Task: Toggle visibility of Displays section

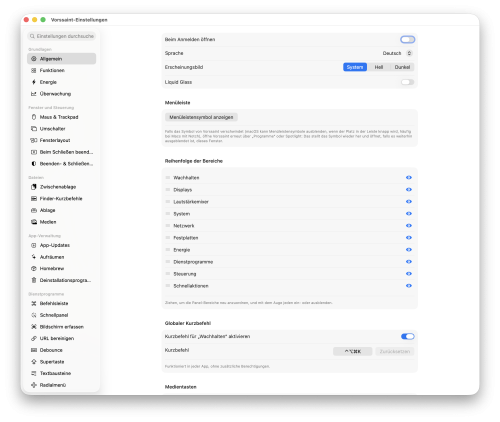Action: point(409,190)
